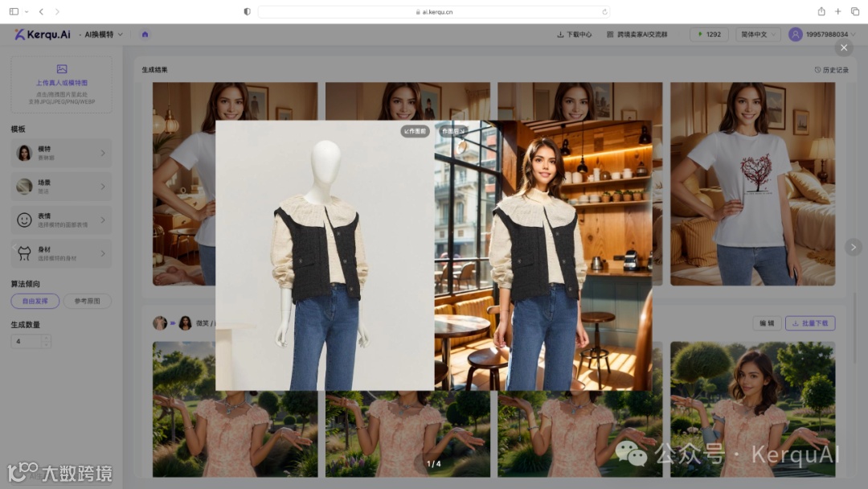Show browser tab overview icon

click(855, 11)
